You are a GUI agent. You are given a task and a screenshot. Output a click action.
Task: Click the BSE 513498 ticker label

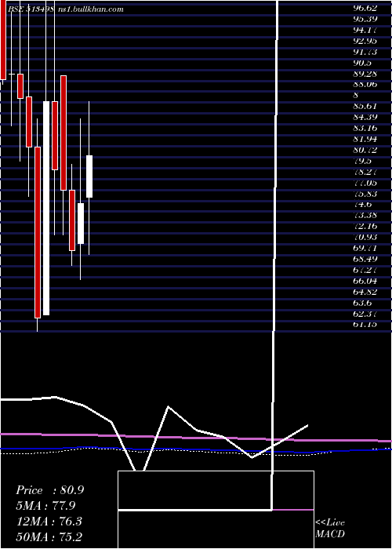31,9
